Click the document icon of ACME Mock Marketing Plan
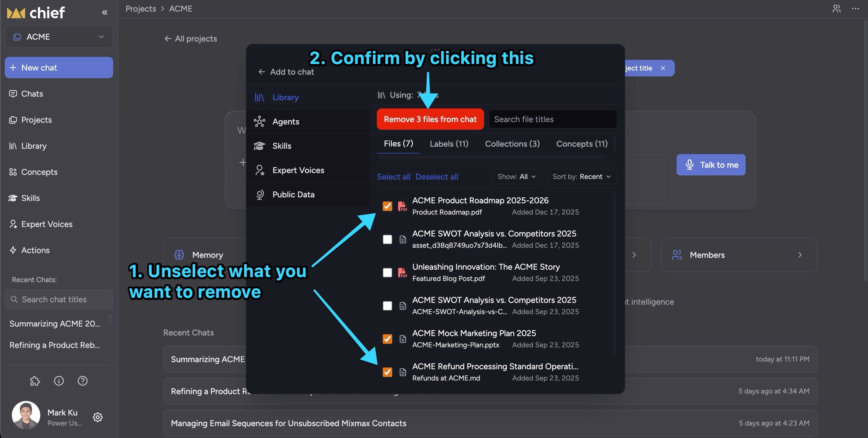Screen dimensions: 868x438 [403, 339]
